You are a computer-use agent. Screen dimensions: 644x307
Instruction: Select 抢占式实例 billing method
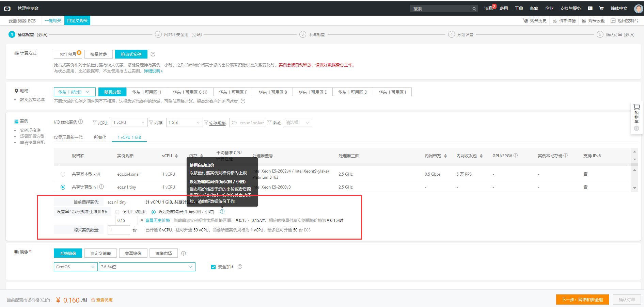pos(131,54)
